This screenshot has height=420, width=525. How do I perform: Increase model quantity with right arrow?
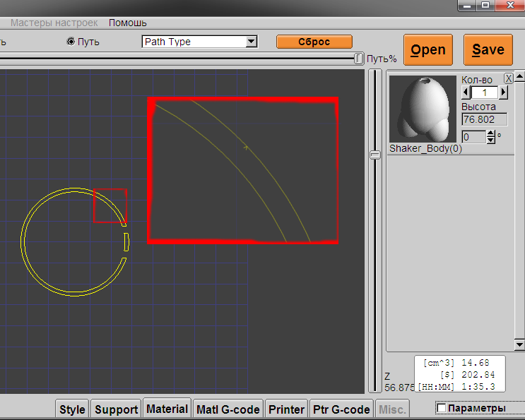point(503,92)
